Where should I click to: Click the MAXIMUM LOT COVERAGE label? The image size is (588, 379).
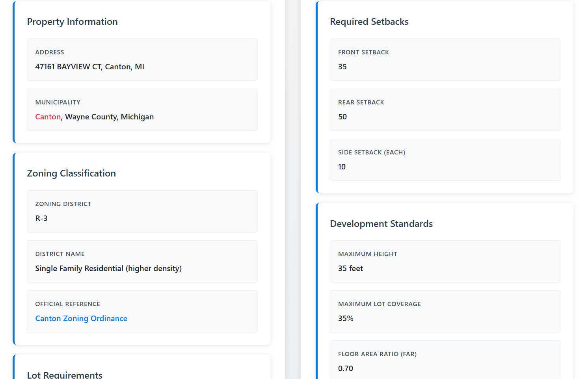(380, 304)
